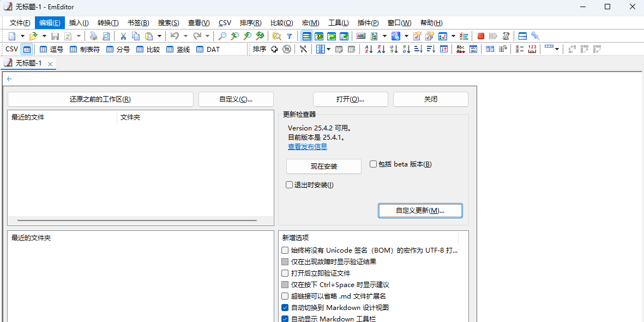The width and height of the screenshot is (644, 322).
Task: Enable 包括 beta 版本 checkbox
Action: point(373,164)
